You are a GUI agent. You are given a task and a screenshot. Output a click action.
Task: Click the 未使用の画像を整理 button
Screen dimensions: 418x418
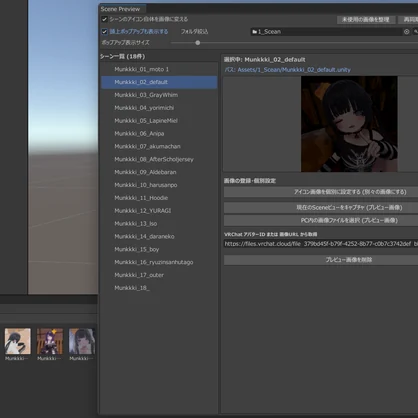click(366, 20)
